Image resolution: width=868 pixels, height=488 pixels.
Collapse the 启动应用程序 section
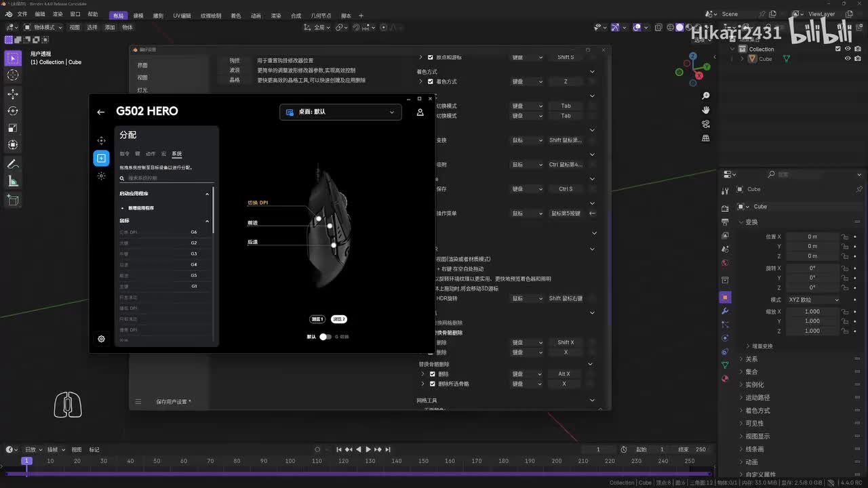[207, 194]
